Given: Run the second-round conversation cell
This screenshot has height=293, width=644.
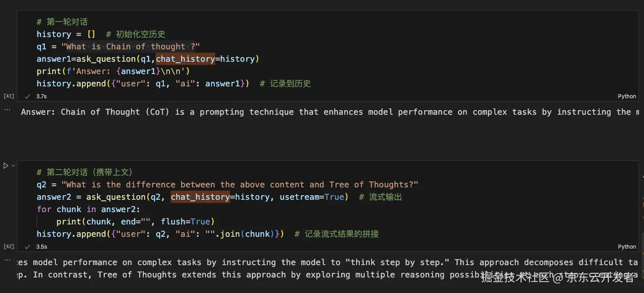Looking at the screenshot, I should (x=5, y=165).
